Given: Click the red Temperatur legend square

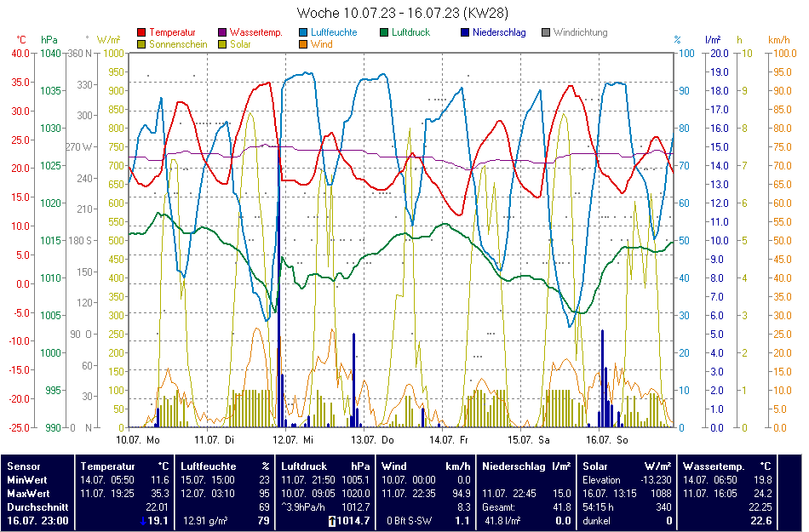Looking at the screenshot, I should point(141,33).
